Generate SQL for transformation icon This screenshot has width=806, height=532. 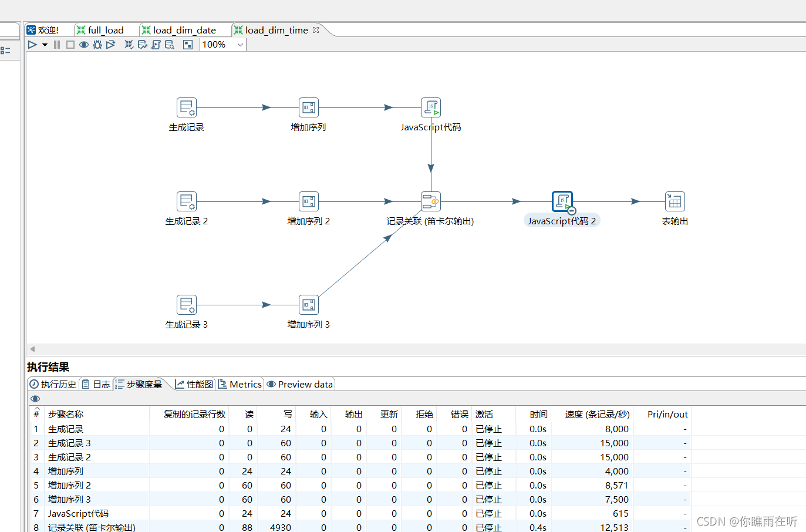(156, 45)
